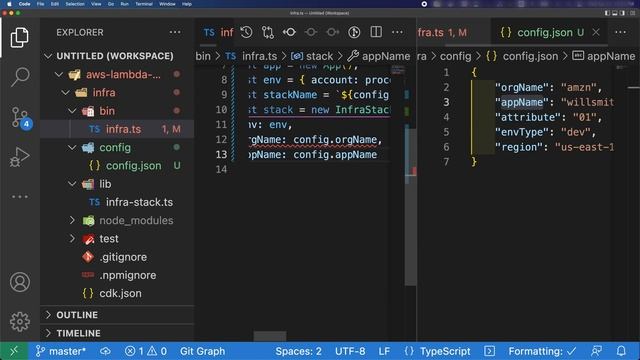Image resolution: width=640 pixels, height=360 pixels.
Task: Open notifications bell
Action: (x=621, y=351)
